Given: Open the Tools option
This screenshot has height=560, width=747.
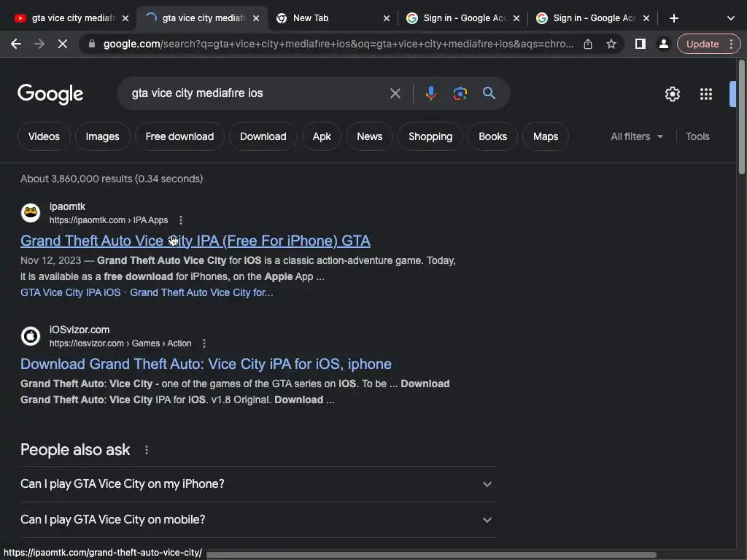Looking at the screenshot, I should click(x=697, y=136).
